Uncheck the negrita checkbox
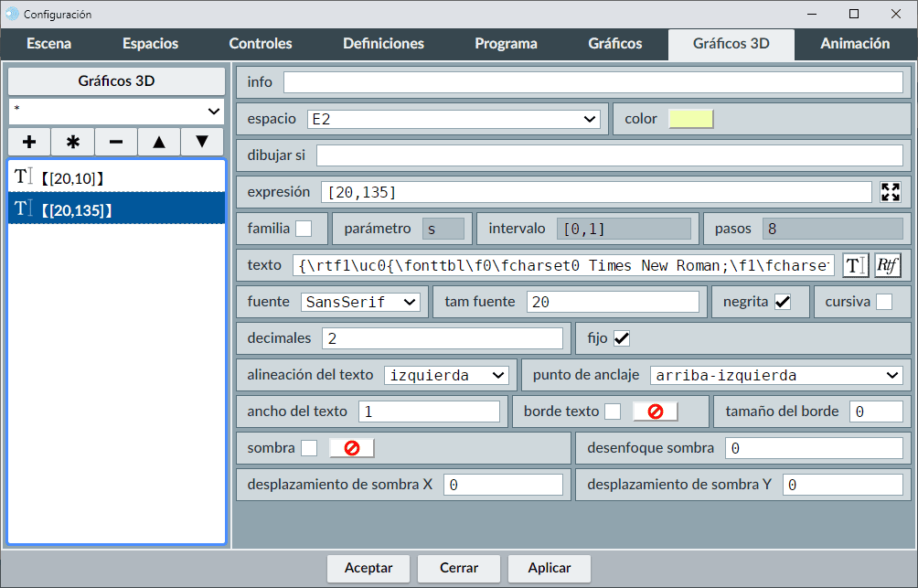Viewport: 918px width, 588px height. pyautogui.click(x=783, y=302)
